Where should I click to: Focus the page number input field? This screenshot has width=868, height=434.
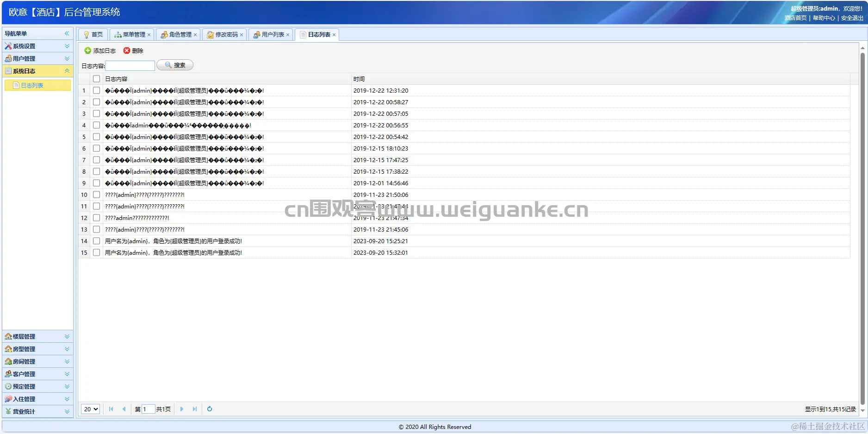click(x=148, y=409)
